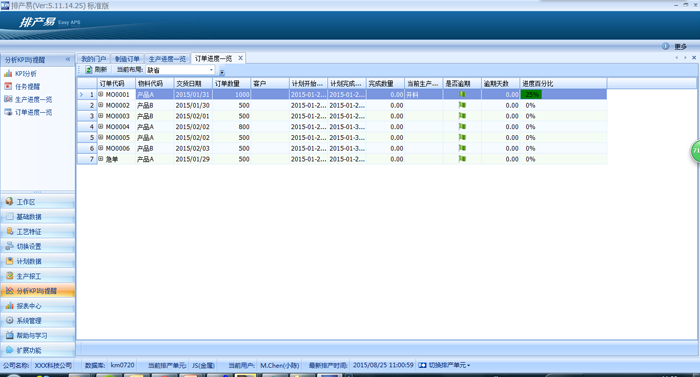The height and width of the screenshot is (377, 700).
Task: Collapse the 分析KPI与提醒 side panel
Action: 68,59
